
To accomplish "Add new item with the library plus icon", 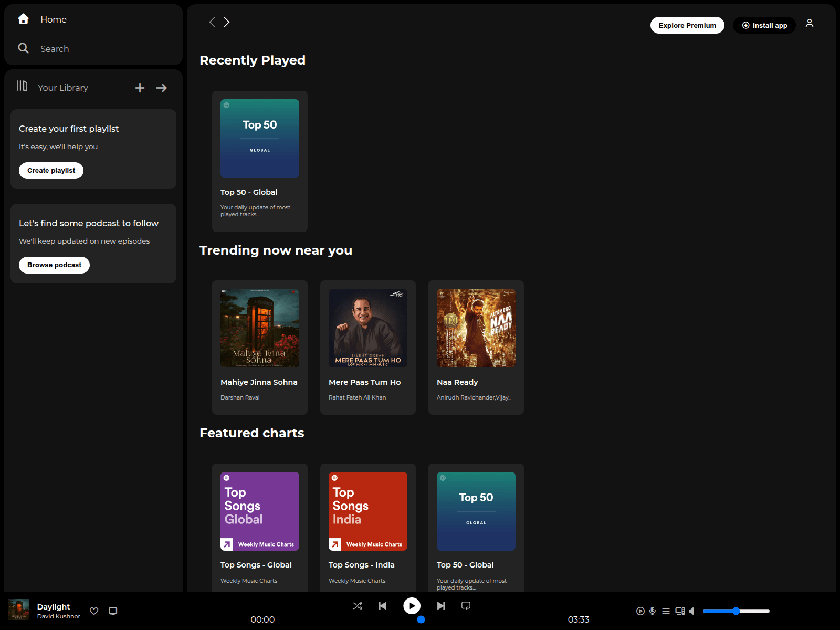I will [140, 88].
